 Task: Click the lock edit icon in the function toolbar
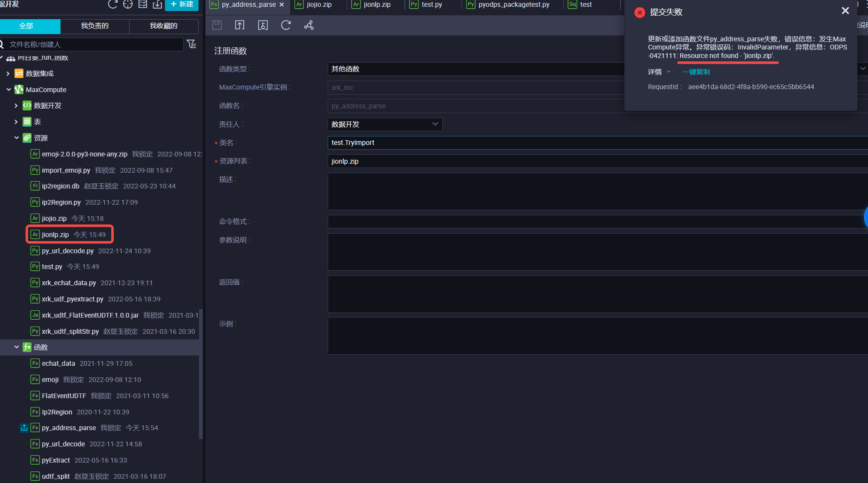263,25
